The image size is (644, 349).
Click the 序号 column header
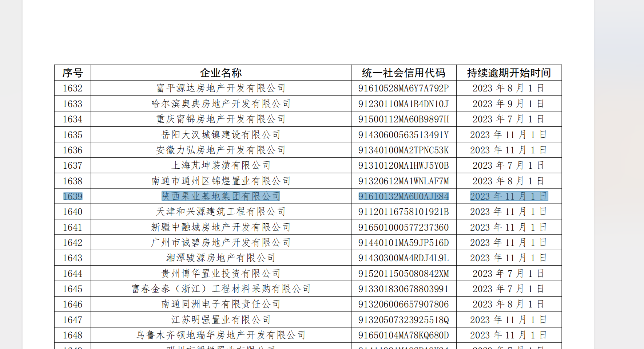pyautogui.click(x=73, y=73)
